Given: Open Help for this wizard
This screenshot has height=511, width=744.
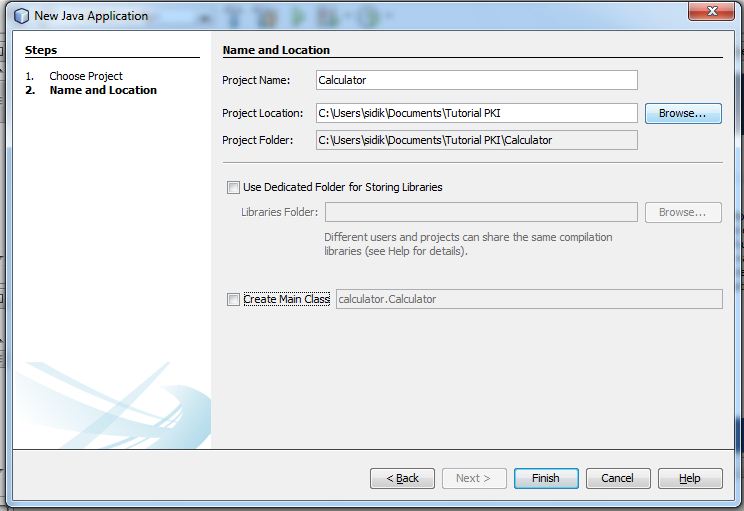Looking at the screenshot, I should [690, 478].
